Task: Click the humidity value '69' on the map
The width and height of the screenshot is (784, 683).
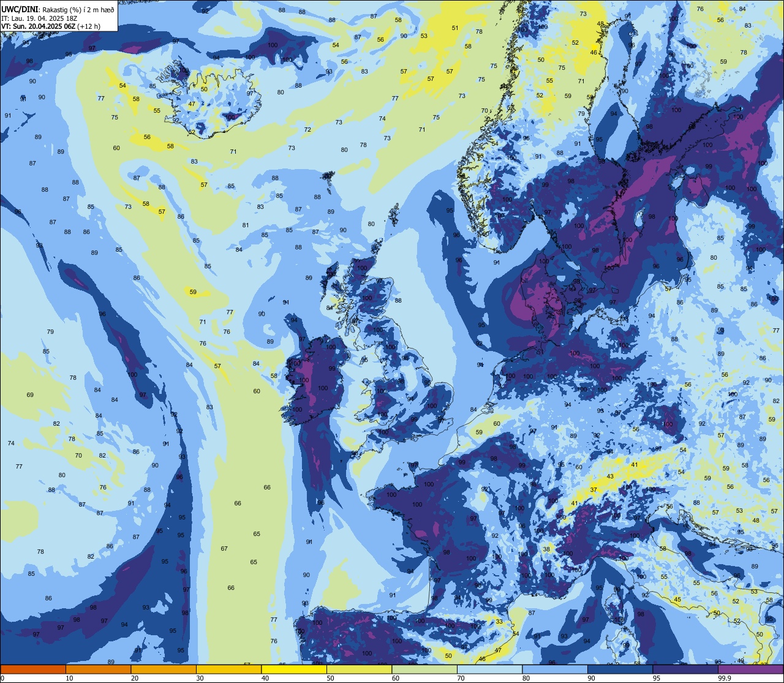Action: (30, 395)
